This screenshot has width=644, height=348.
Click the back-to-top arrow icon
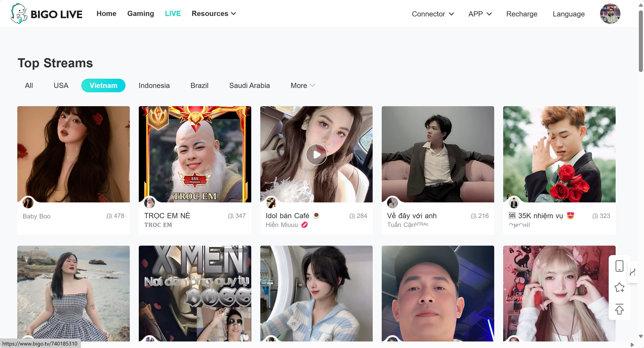point(619,309)
